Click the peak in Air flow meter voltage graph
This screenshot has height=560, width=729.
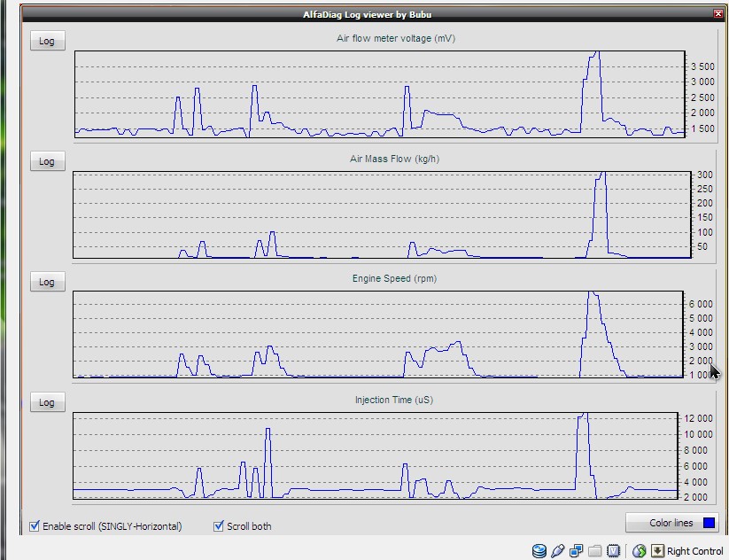(x=596, y=53)
